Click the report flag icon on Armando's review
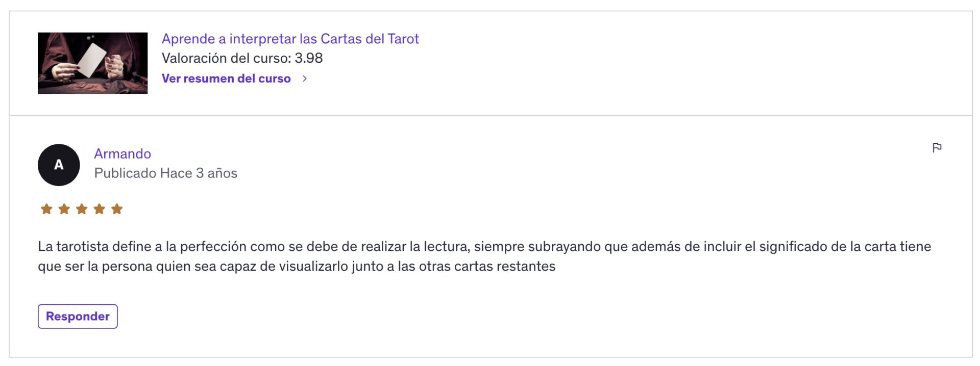Screen dimensions: 980x366 [937, 148]
